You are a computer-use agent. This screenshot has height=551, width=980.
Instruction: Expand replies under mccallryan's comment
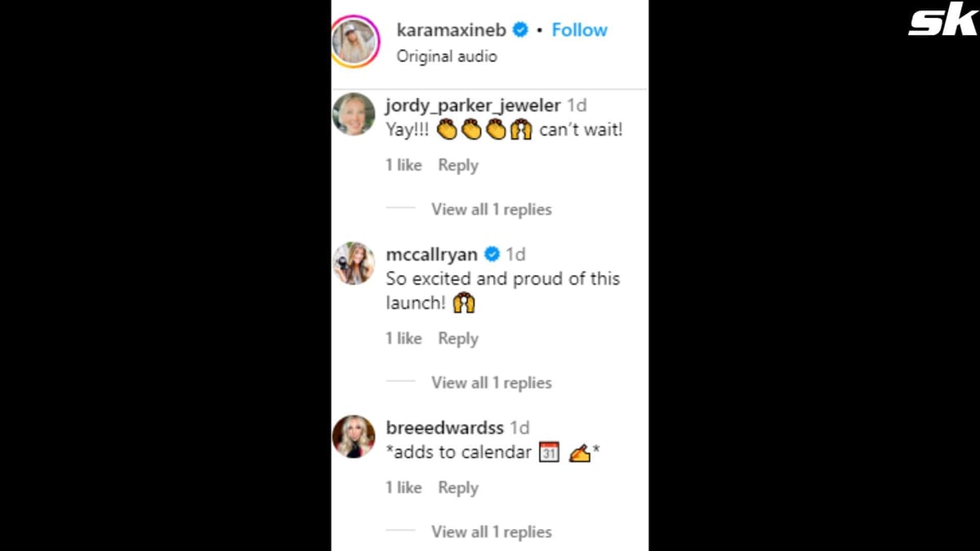[491, 383]
